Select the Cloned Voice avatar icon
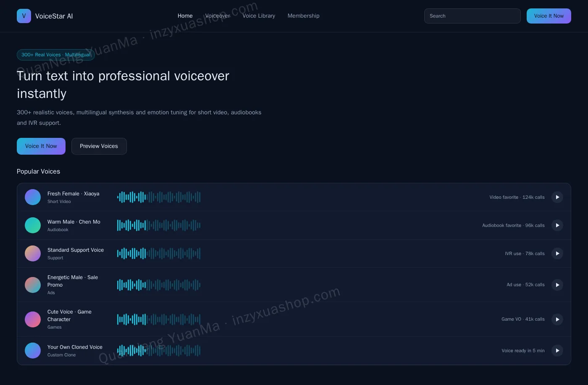 point(33,351)
